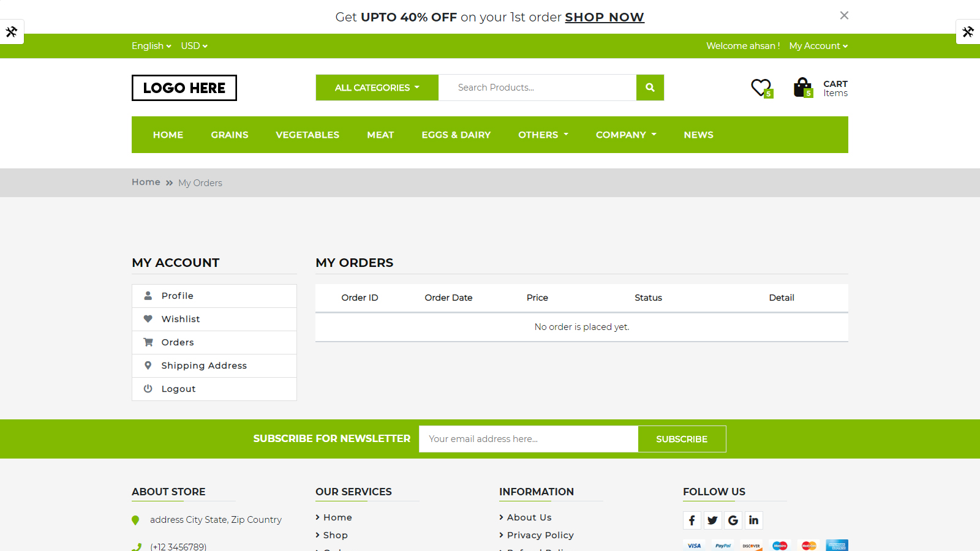This screenshot has width=980, height=551.
Task: Open the Twitter icon under Follow Us
Action: click(x=712, y=520)
